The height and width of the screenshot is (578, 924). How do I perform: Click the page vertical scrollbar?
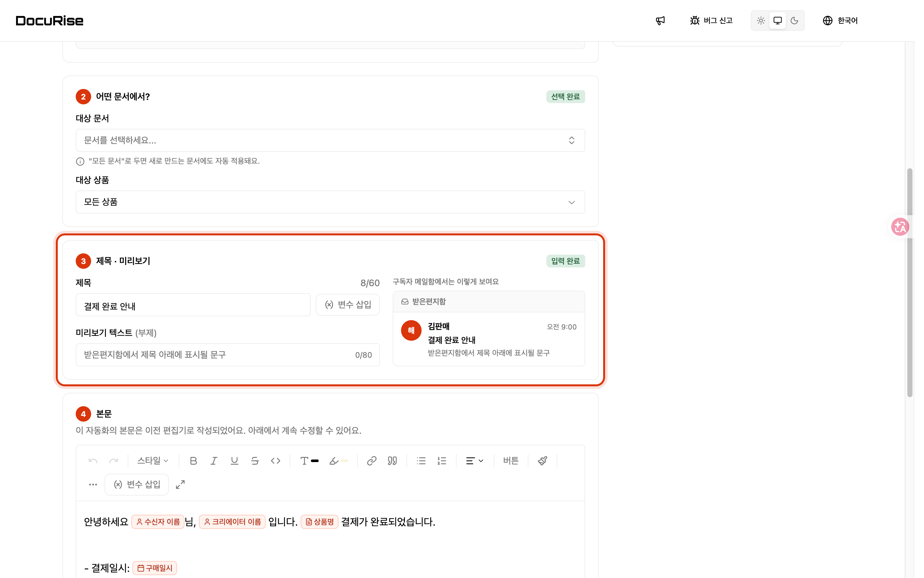(x=910, y=283)
